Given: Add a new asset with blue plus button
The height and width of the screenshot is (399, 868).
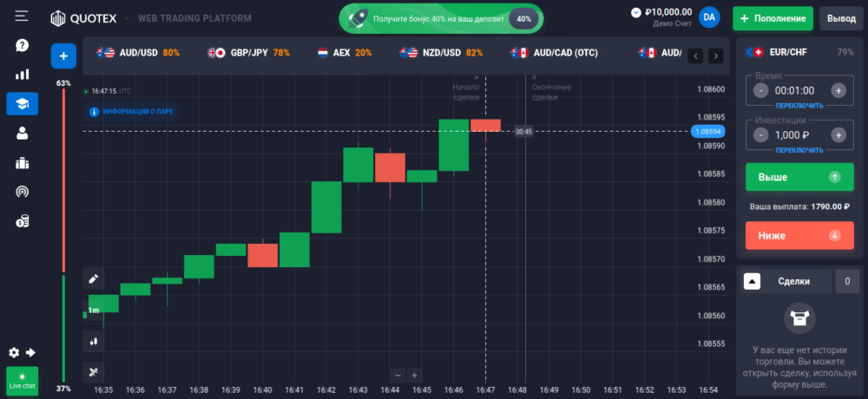Looking at the screenshot, I should 63,56.
